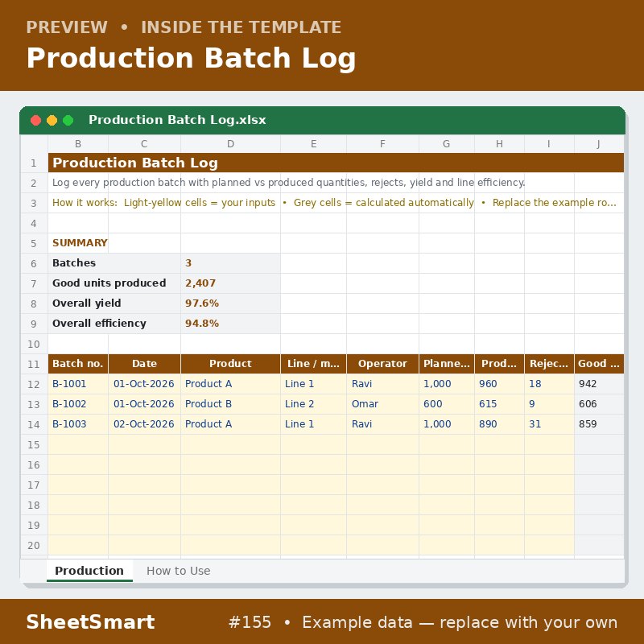Click the Product B cell
The height and width of the screenshot is (644, 644).
click(x=230, y=404)
